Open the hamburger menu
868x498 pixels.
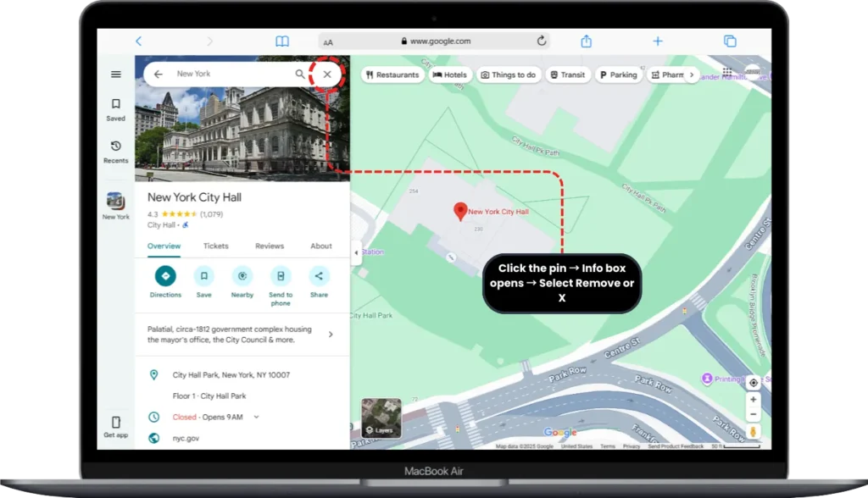(115, 74)
